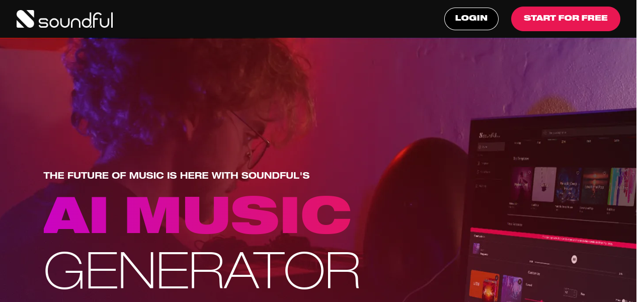Screen dimensions: 644x302
Task: Click white template card on laptop
Action: 544,184
